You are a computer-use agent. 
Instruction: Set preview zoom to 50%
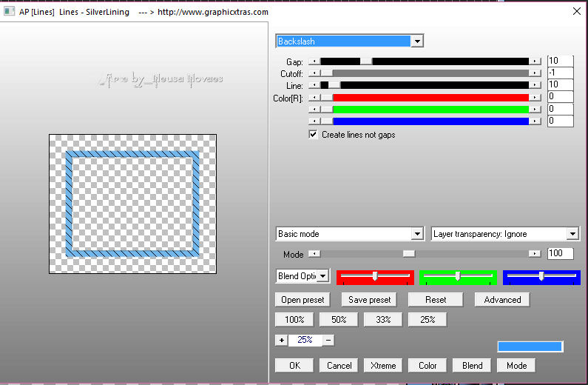point(339,320)
